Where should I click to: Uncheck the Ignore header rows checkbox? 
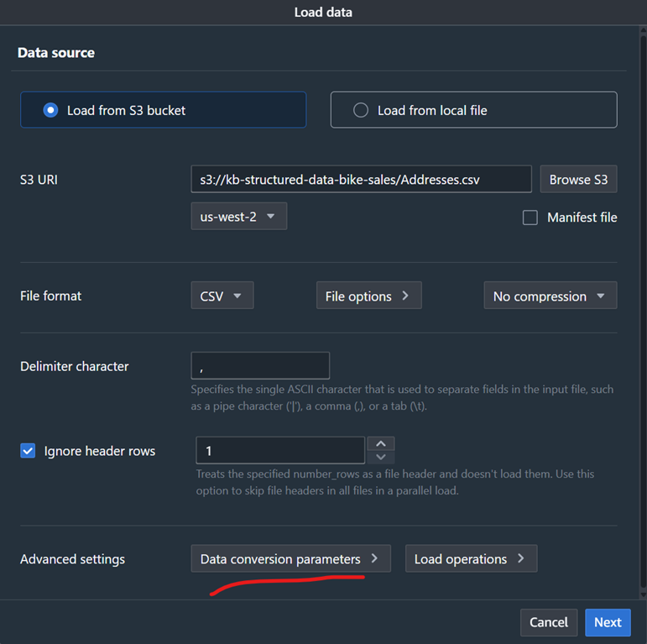point(28,451)
